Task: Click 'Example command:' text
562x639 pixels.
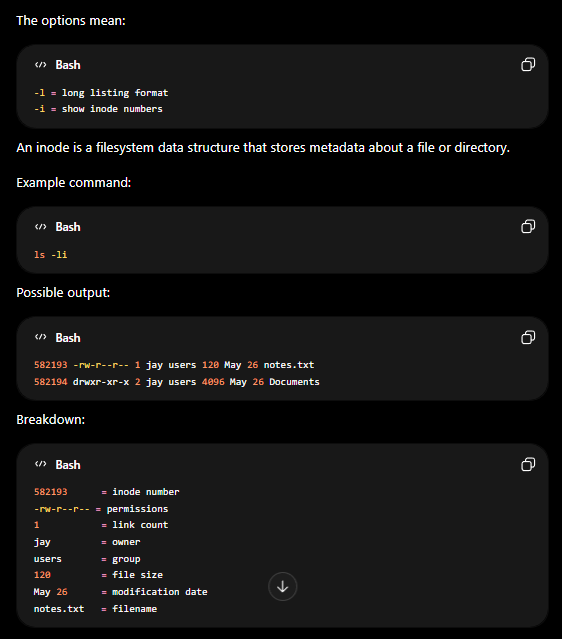Action: [x=74, y=183]
